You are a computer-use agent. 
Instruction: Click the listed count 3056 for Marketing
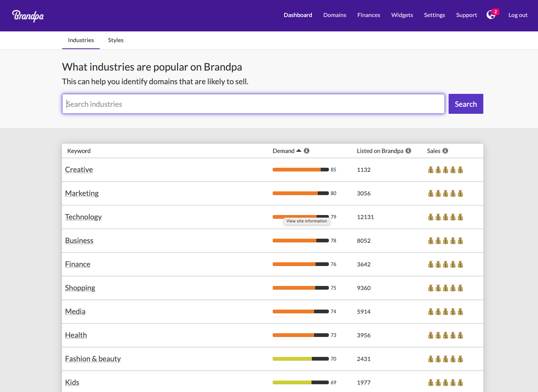pyautogui.click(x=364, y=194)
